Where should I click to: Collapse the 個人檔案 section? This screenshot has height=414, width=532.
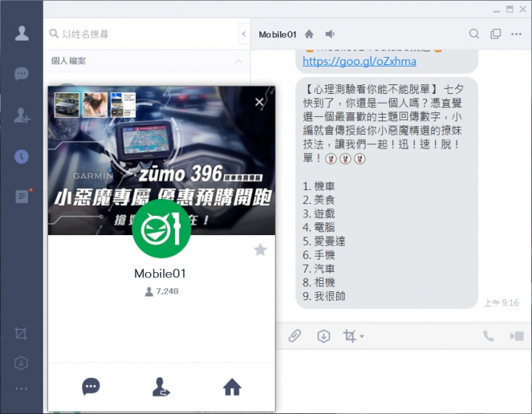click(x=239, y=61)
